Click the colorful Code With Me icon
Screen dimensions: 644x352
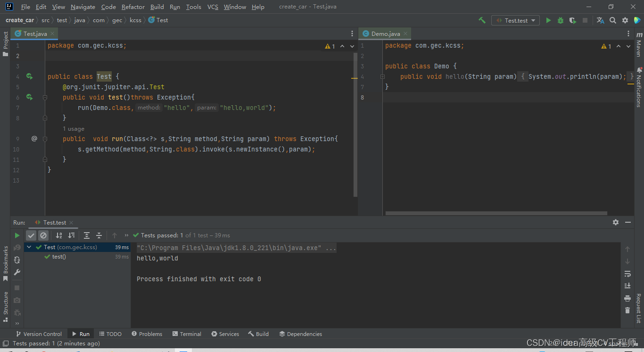click(637, 20)
